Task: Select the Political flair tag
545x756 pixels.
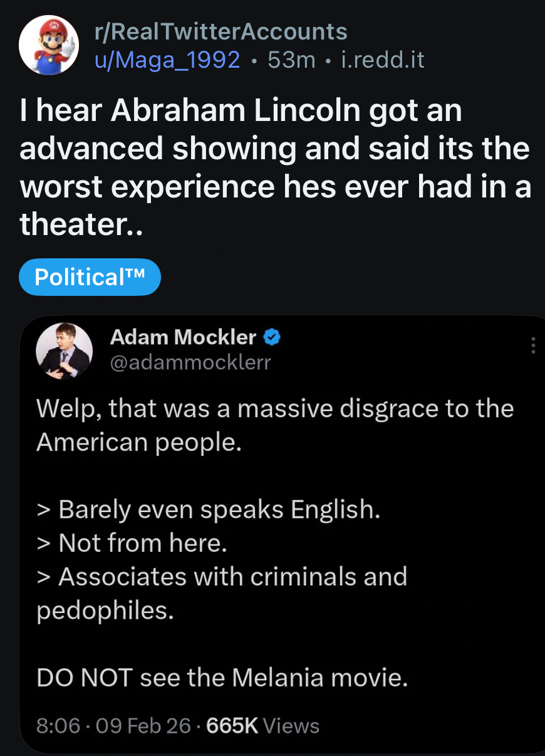Action: point(90,277)
